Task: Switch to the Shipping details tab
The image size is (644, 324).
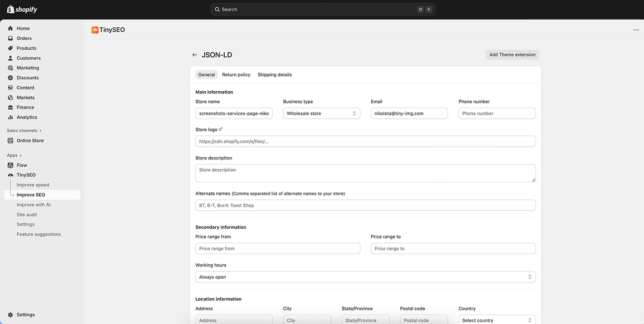Action: [275, 75]
